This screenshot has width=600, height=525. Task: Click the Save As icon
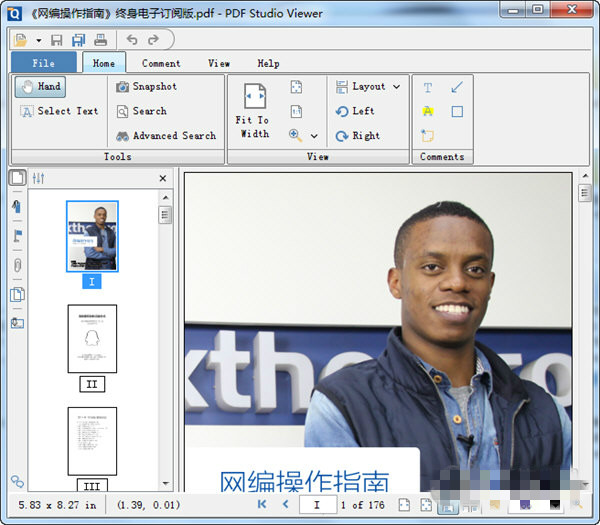pos(78,40)
